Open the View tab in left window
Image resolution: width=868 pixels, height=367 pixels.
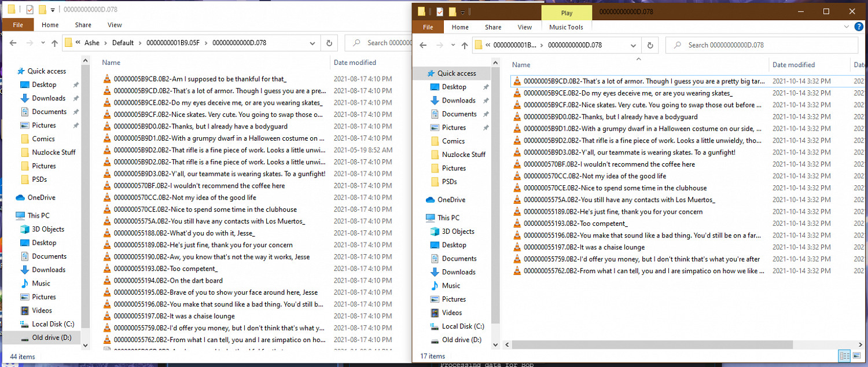(x=115, y=25)
